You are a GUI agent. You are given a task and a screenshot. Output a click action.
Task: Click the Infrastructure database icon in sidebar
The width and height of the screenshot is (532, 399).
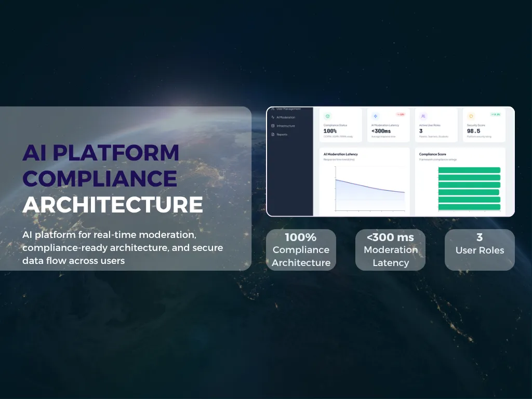coord(273,126)
